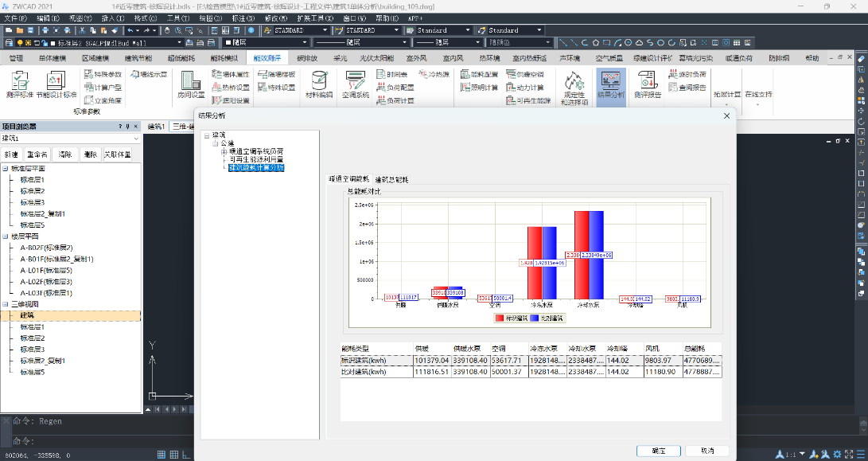Switch to the 建筑总能耗 tab

[391, 179]
